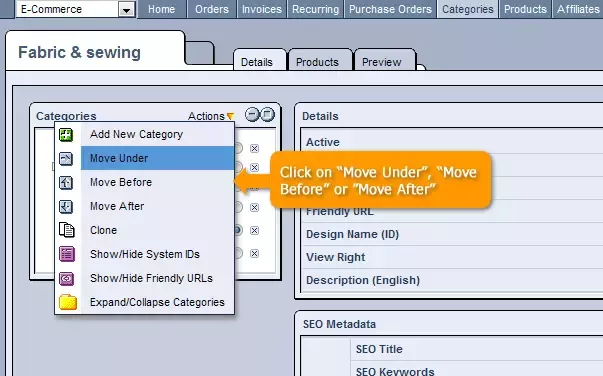The image size is (603, 376).
Task: Click the "SEO Title" label
Action: click(x=379, y=349)
